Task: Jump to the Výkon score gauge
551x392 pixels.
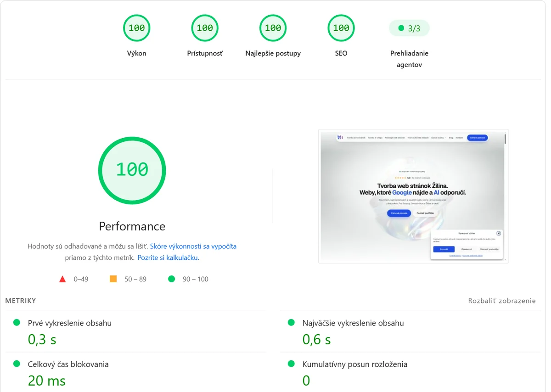Action: pyautogui.click(x=136, y=28)
